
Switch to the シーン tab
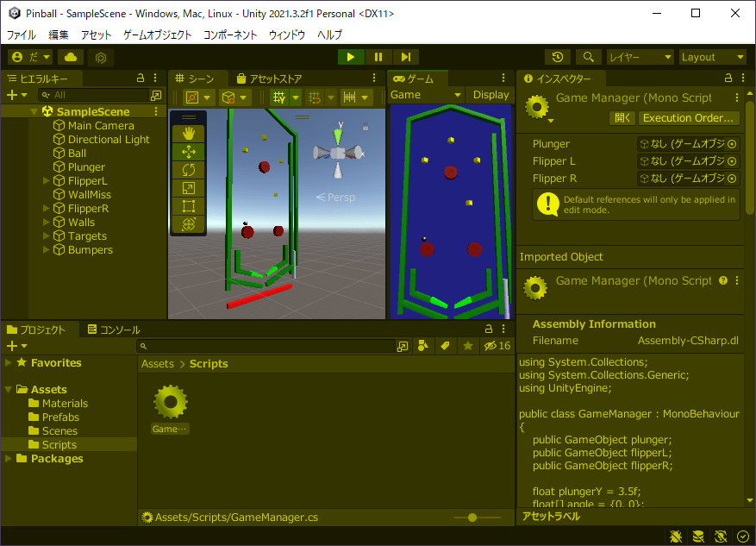click(195, 78)
